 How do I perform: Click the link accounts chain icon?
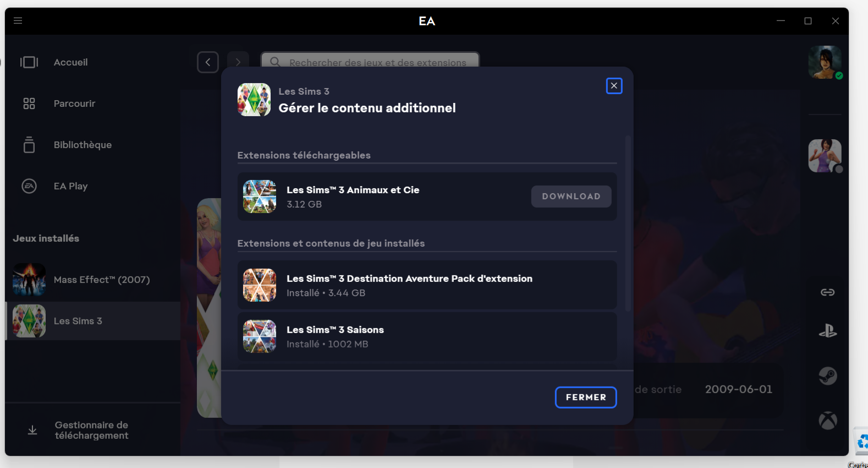pos(827,292)
